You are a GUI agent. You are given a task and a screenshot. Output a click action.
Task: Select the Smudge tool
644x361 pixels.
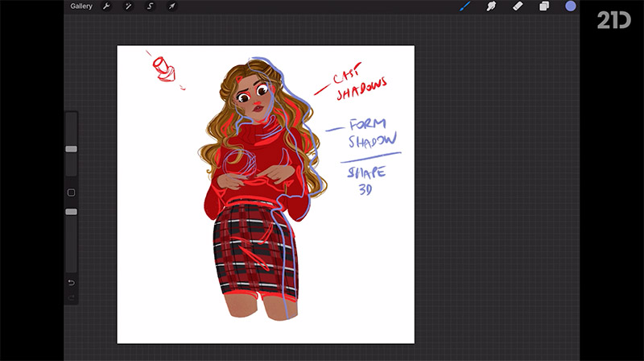click(490, 6)
